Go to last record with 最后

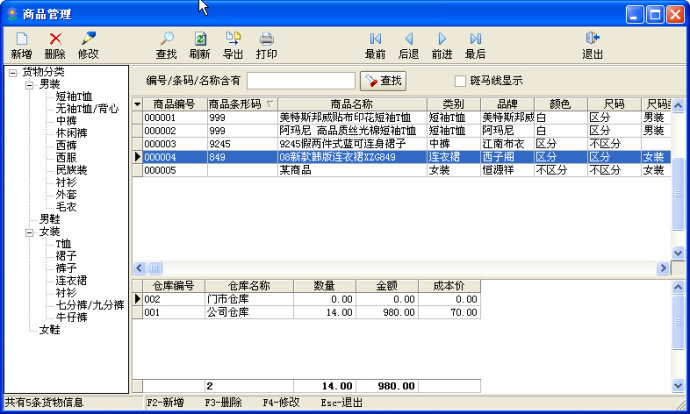(475, 39)
